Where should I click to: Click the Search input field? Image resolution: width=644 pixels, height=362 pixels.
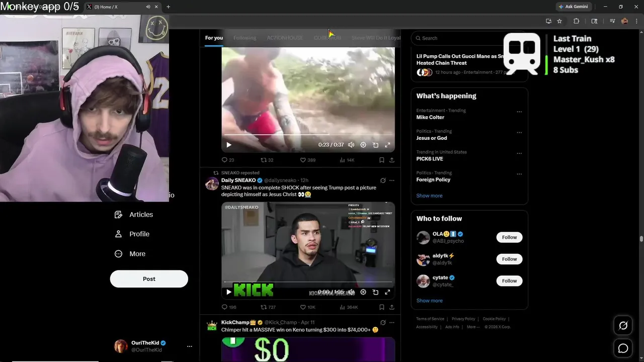(x=469, y=38)
